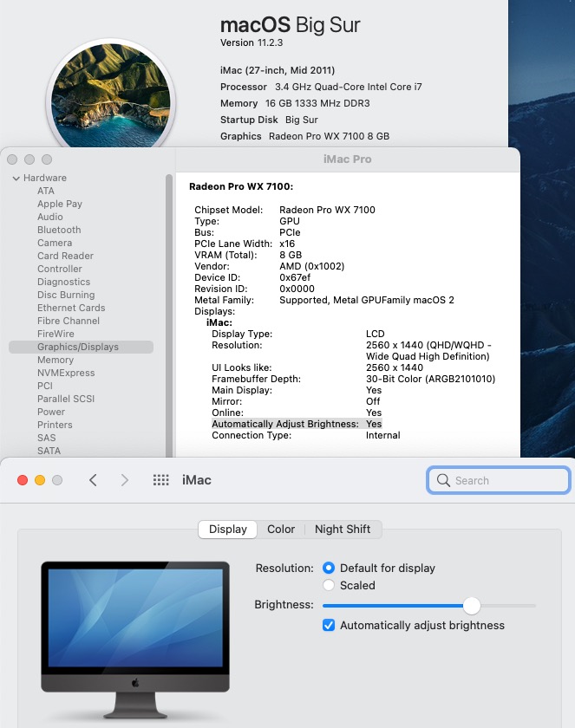Minimize the Displays preferences window
Image resolution: width=575 pixels, height=728 pixels.
[x=40, y=480]
